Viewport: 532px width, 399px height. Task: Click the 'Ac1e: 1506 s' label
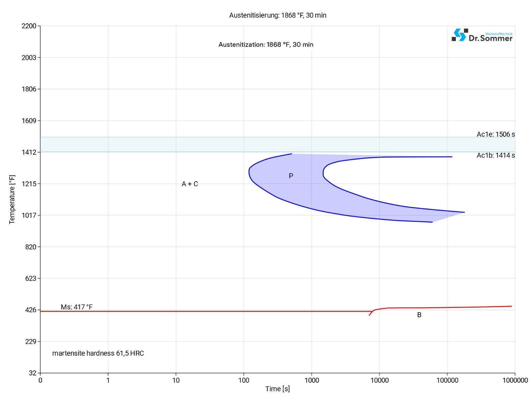(495, 134)
